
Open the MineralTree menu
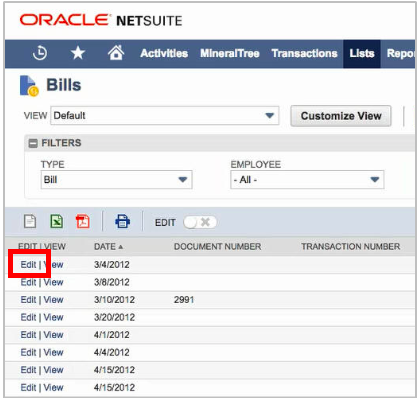click(230, 53)
